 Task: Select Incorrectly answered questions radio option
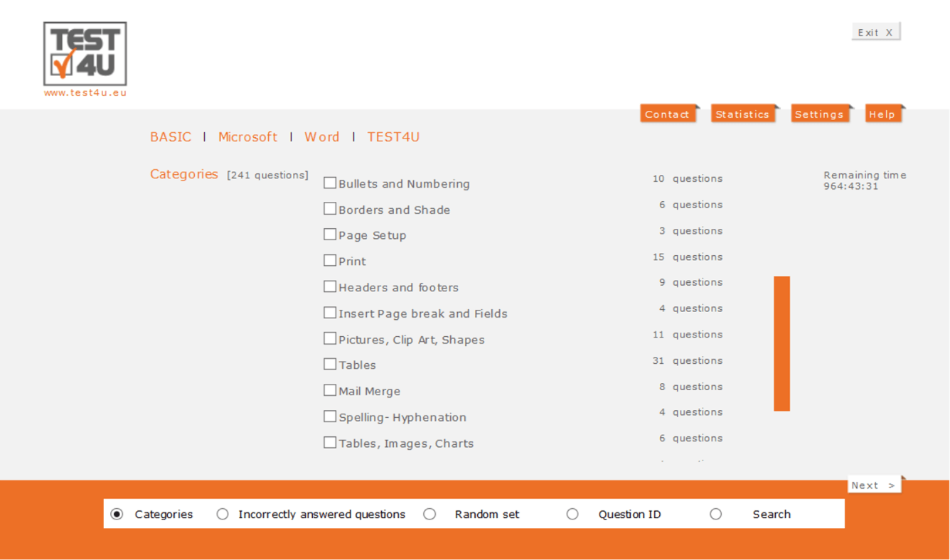223,514
